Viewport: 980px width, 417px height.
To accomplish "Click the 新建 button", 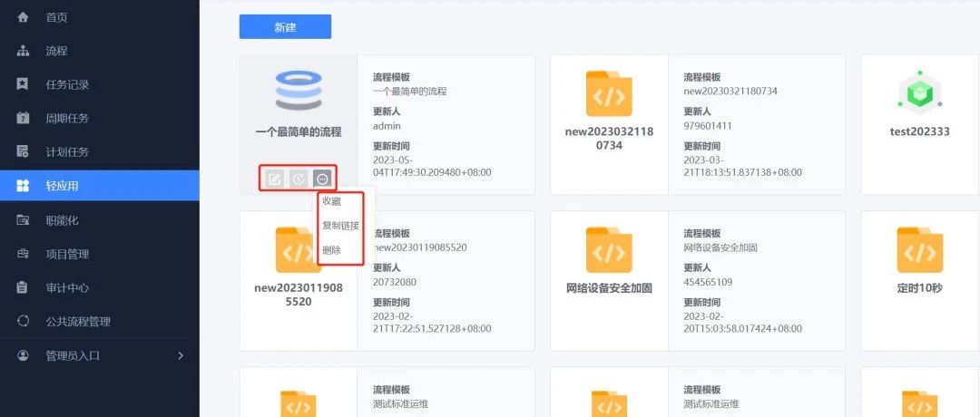I will [x=285, y=27].
